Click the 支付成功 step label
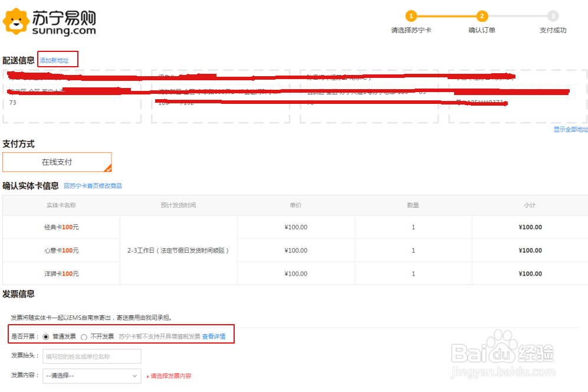 tap(553, 31)
